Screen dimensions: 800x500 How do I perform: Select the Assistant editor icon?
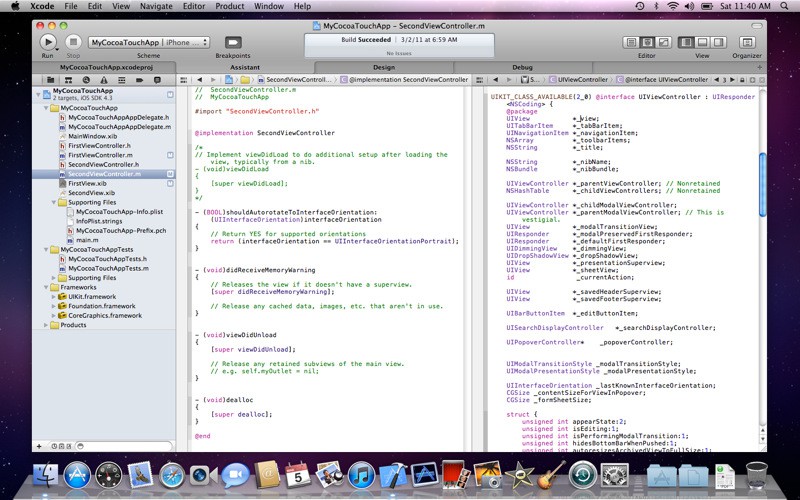coord(647,42)
